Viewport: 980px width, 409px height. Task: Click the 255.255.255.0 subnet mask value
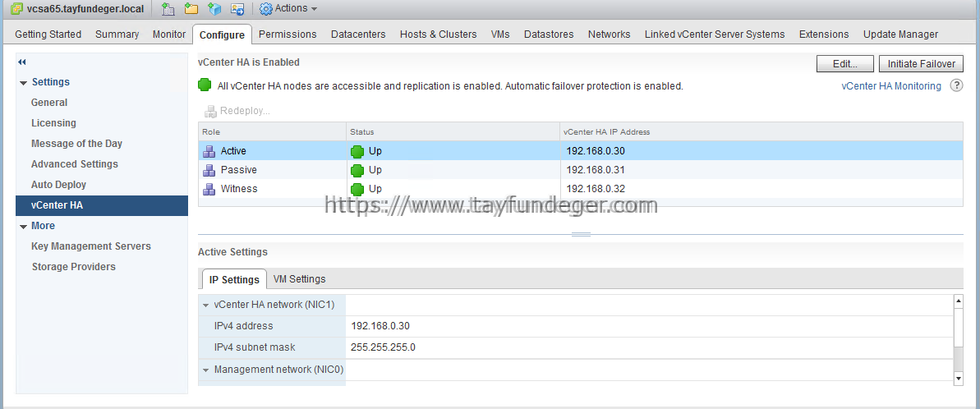(383, 347)
